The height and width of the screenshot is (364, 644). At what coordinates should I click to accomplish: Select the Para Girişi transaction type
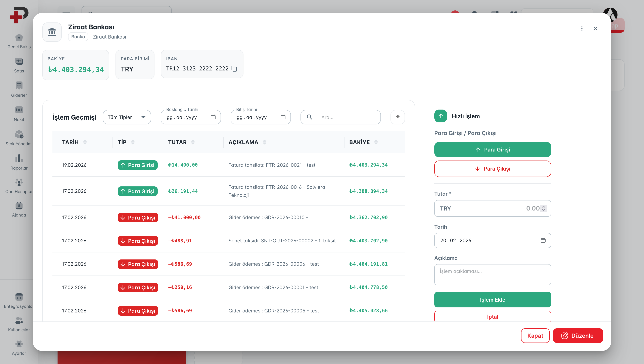pyautogui.click(x=492, y=149)
